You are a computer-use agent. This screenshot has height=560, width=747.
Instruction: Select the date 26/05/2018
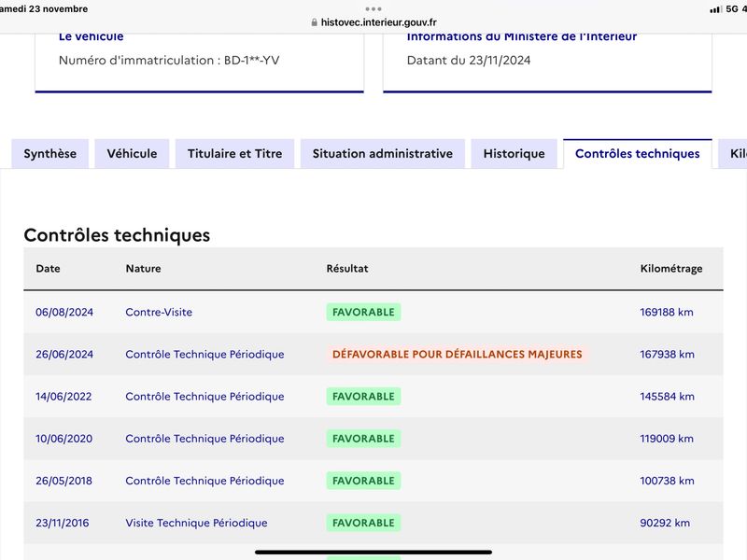coord(63,481)
